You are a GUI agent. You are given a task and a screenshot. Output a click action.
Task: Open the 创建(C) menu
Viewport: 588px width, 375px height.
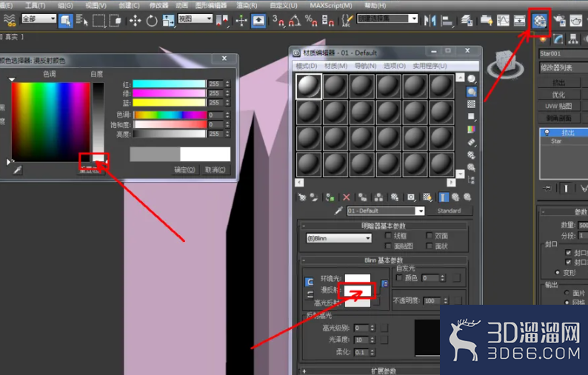click(129, 5)
